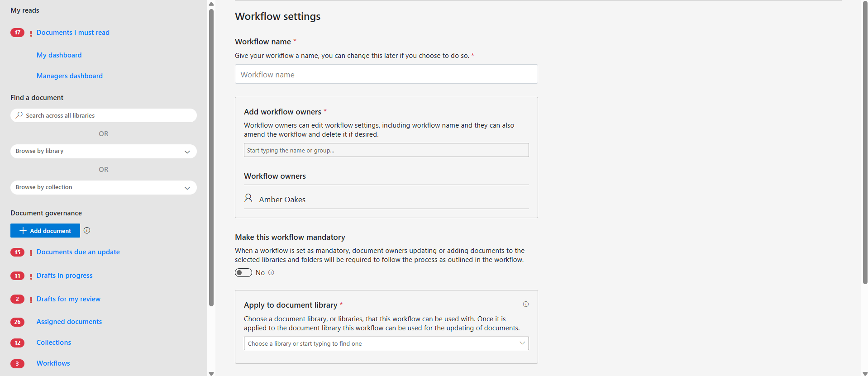Open the Documents due an update link
This screenshot has height=376, width=868.
(78, 252)
